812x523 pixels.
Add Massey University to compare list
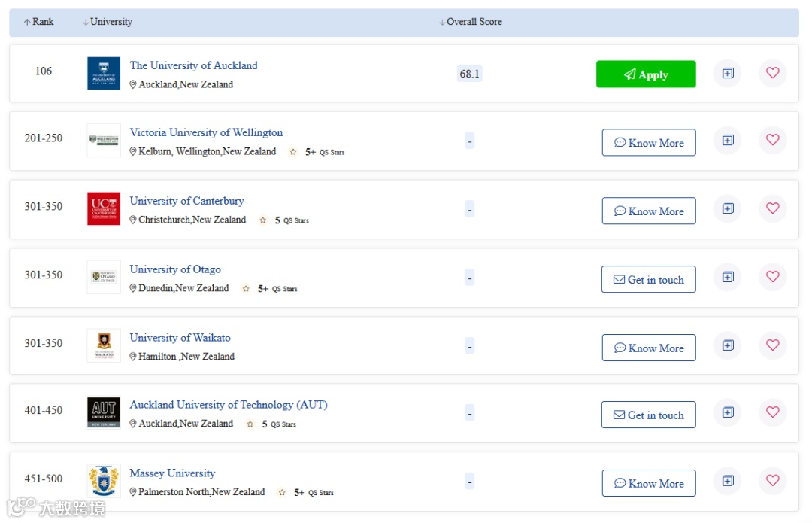[x=727, y=481]
